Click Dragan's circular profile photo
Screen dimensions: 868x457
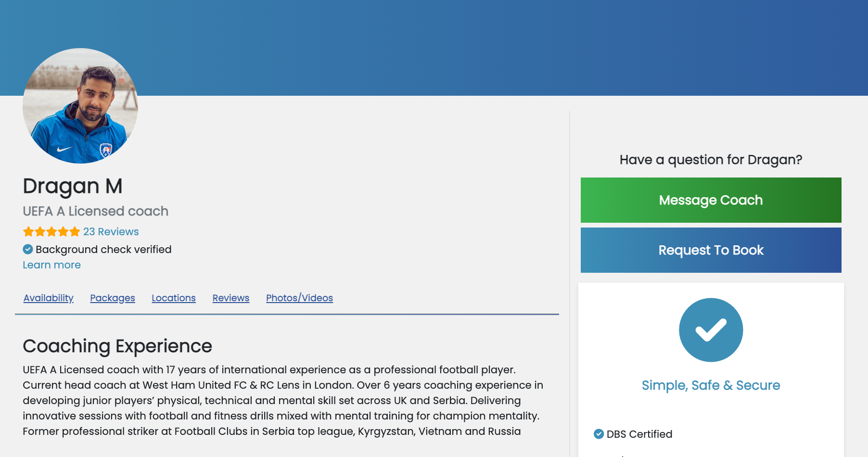click(x=80, y=106)
